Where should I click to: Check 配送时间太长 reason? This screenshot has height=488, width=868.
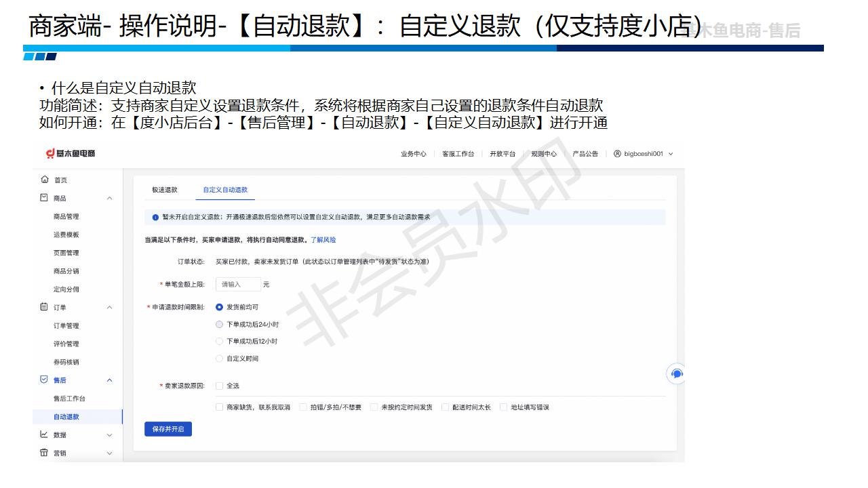click(x=446, y=407)
